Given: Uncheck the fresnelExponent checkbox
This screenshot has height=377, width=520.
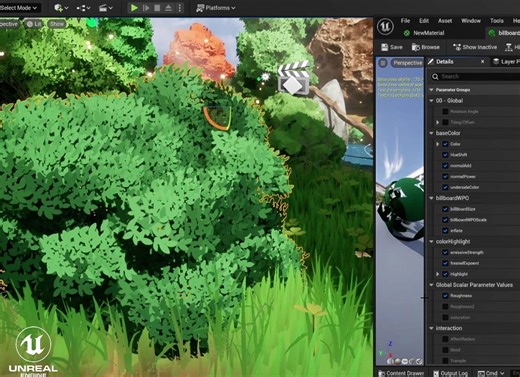Looking at the screenshot, I should [x=445, y=263].
